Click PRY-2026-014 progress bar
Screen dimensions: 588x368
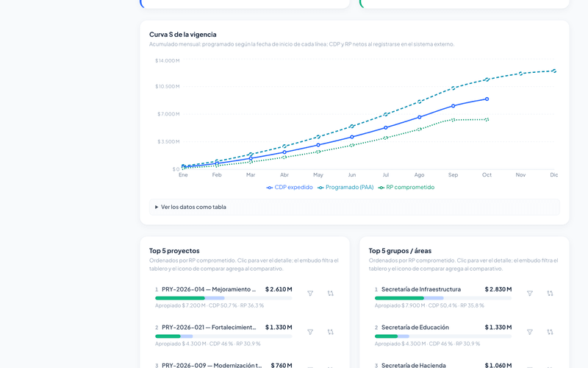click(x=223, y=298)
